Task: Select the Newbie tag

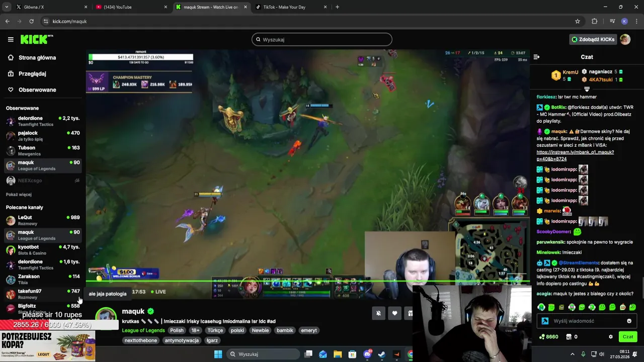Action: (x=260, y=330)
